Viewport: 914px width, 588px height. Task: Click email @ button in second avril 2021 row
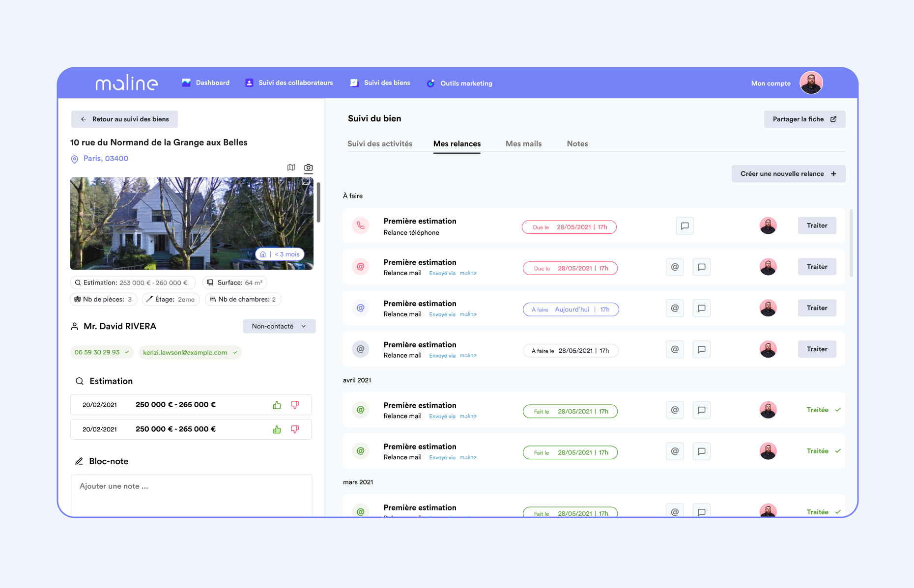(675, 451)
